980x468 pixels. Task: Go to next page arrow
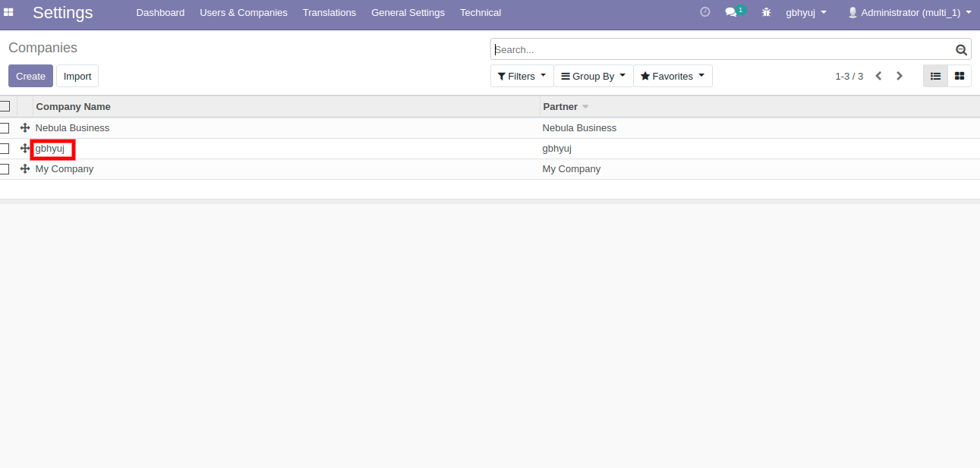[900, 76]
